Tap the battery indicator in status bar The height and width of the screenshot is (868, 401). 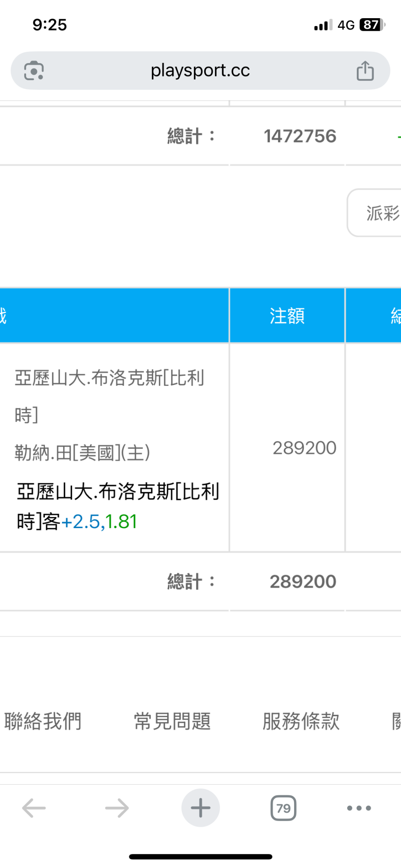pos(372,25)
